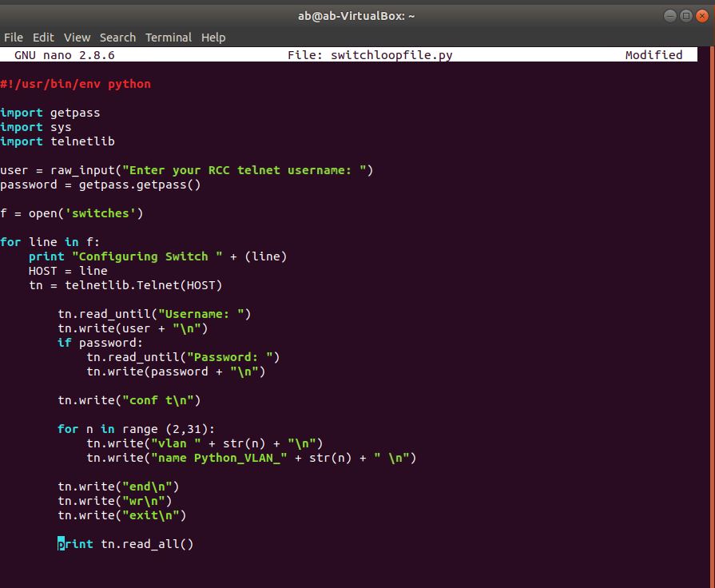Click the 'import getpass' line
715x588 pixels.
(x=50, y=113)
